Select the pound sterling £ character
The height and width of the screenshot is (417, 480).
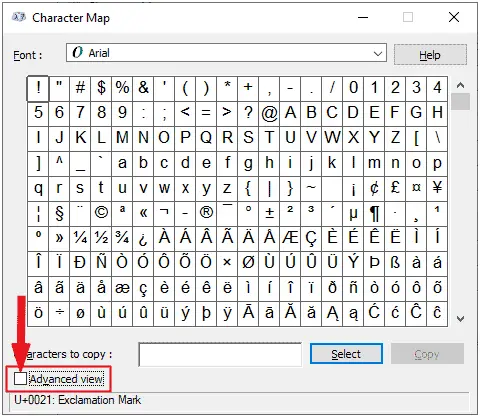click(x=395, y=188)
